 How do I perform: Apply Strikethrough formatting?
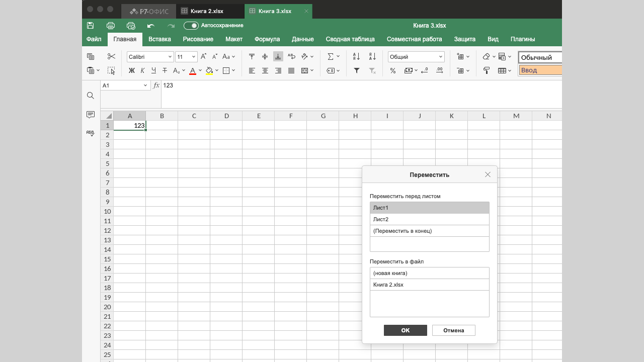165,71
